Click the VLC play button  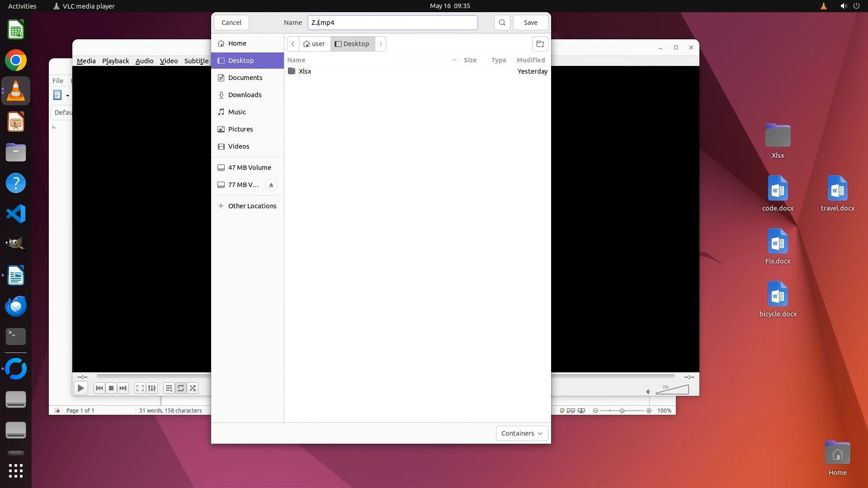click(80, 388)
